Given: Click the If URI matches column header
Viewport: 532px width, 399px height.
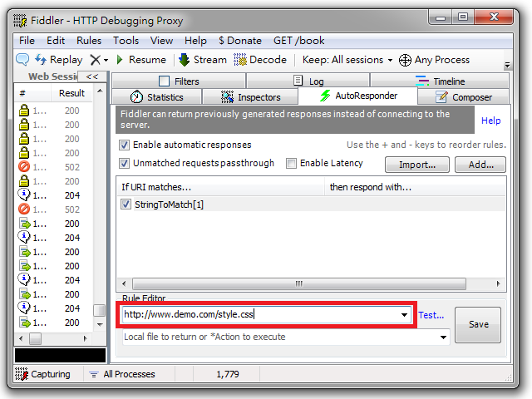Looking at the screenshot, I should (221, 187).
